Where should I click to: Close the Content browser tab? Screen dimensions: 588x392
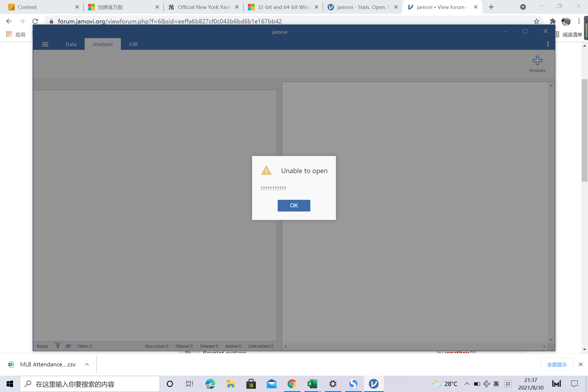77,7
